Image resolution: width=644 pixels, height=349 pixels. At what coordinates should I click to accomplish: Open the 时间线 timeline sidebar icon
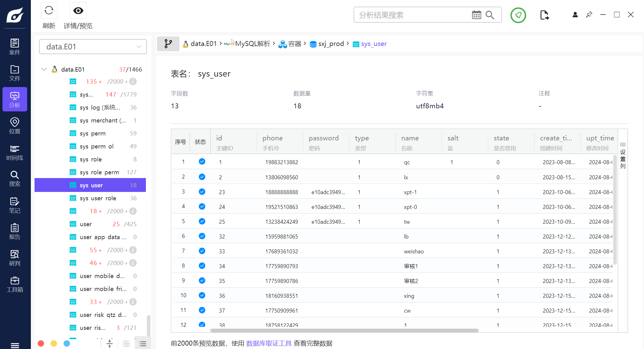14,152
